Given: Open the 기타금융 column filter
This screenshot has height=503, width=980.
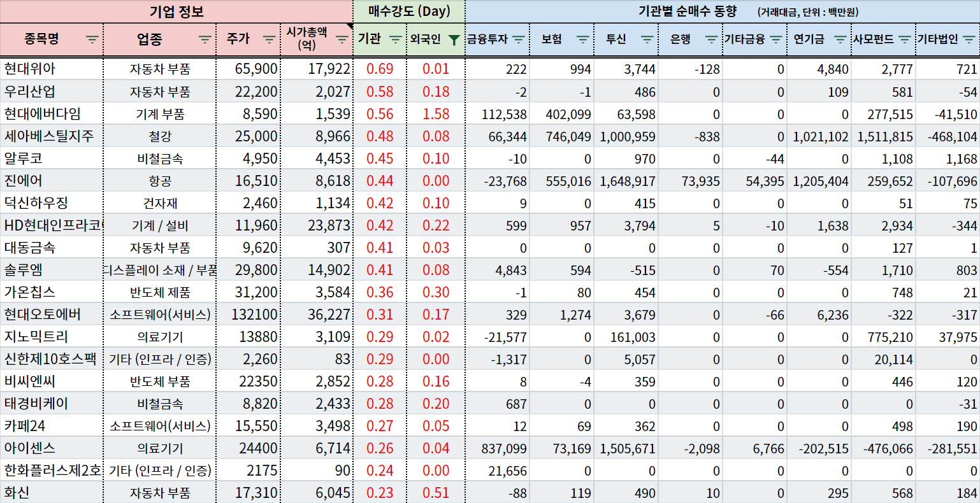Looking at the screenshot, I should click(x=776, y=39).
